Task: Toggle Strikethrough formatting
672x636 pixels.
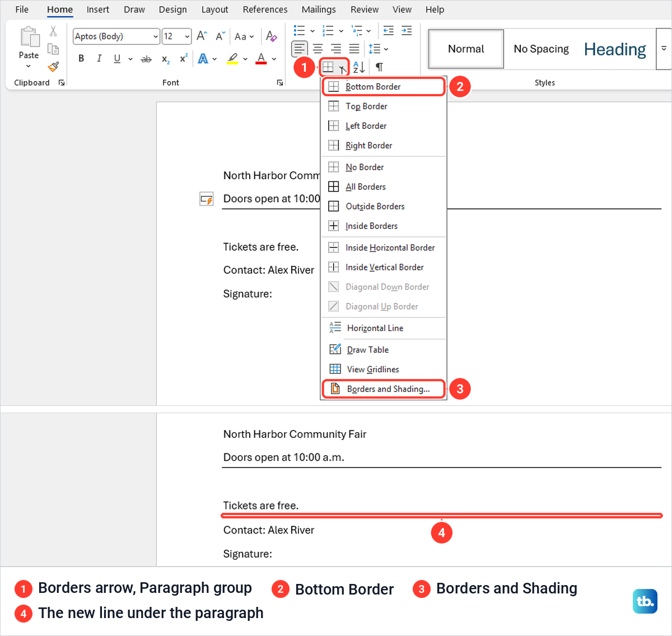Action: tap(146, 59)
